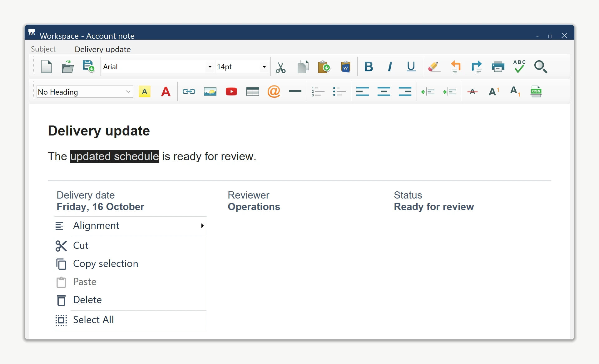Choose Select All from the context menu
This screenshot has width=599, height=364.
(131, 320)
